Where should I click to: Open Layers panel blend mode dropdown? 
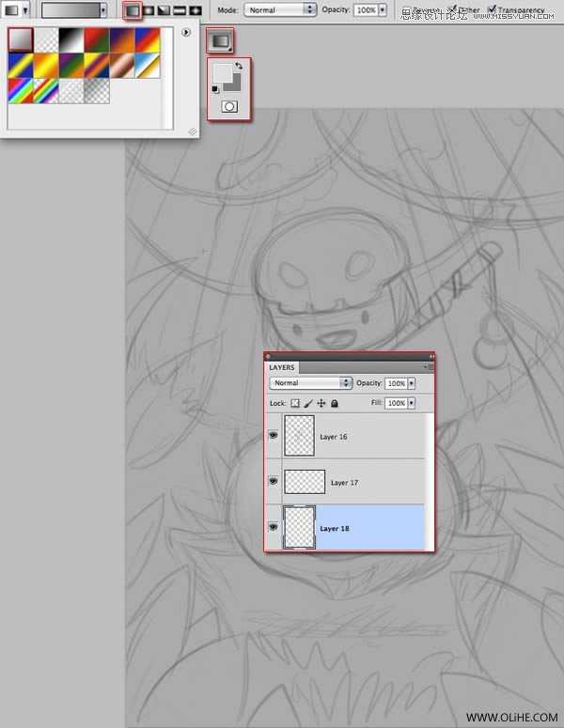pyautogui.click(x=310, y=383)
